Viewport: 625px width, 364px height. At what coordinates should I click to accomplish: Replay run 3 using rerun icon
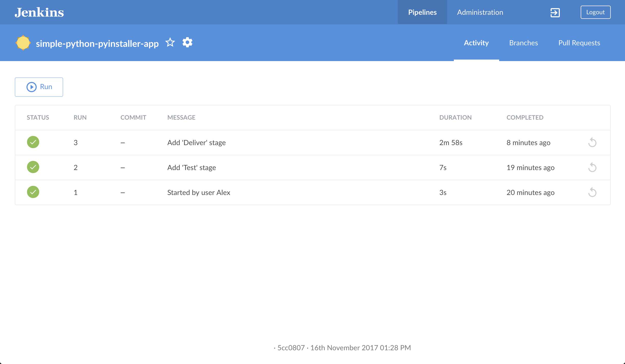[592, 142]
